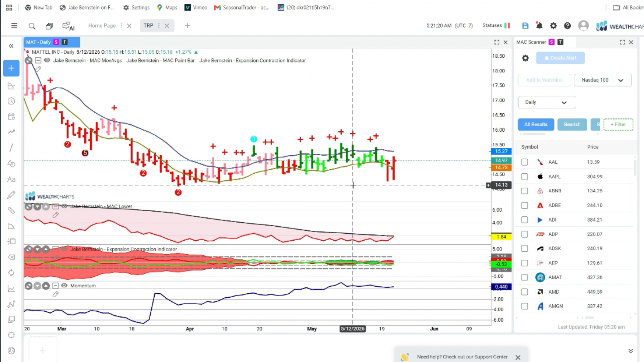The image size is (644, 362).
Task: Switch to the Home Page tab
Action: [102, 25]
